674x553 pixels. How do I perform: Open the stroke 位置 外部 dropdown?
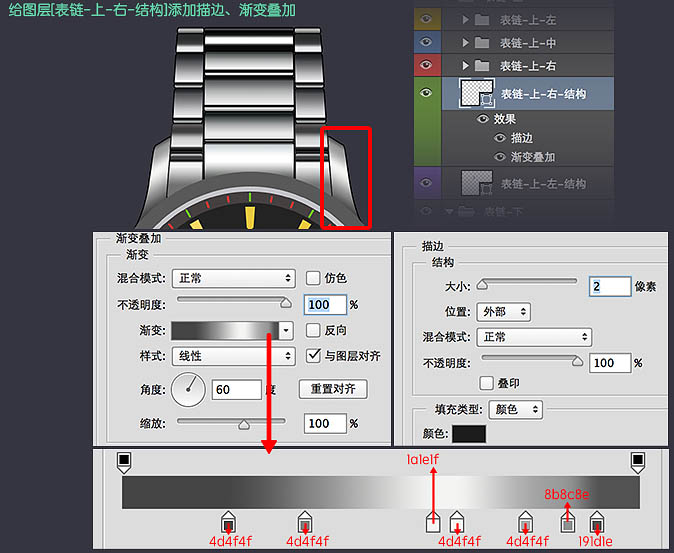click(x=503, y=312)
